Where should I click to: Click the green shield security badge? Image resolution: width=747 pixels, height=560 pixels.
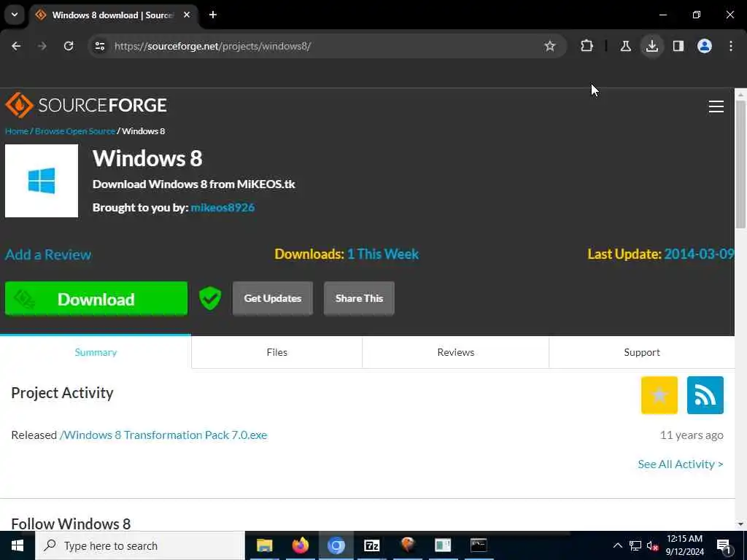pyautogui.click(x=210, y=298)
